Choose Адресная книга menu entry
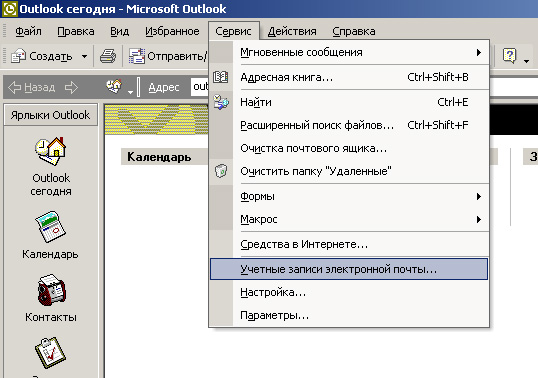The height and width of the screenshot is (378, 538). (349, 77)
